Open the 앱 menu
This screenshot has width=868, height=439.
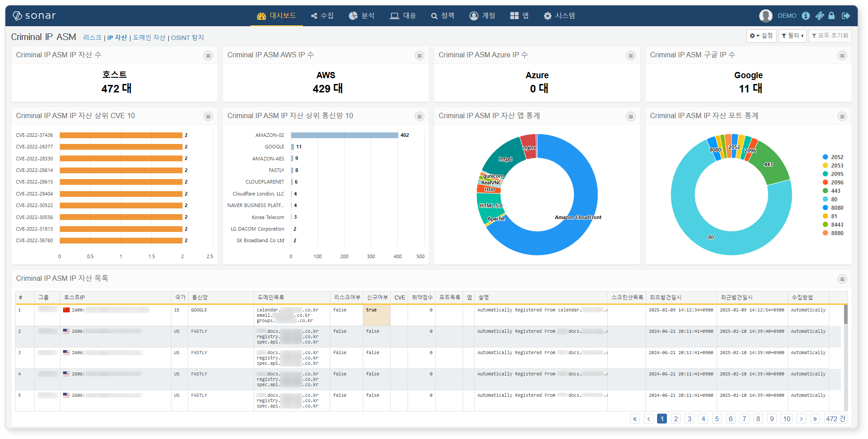[x=519, y=16]
